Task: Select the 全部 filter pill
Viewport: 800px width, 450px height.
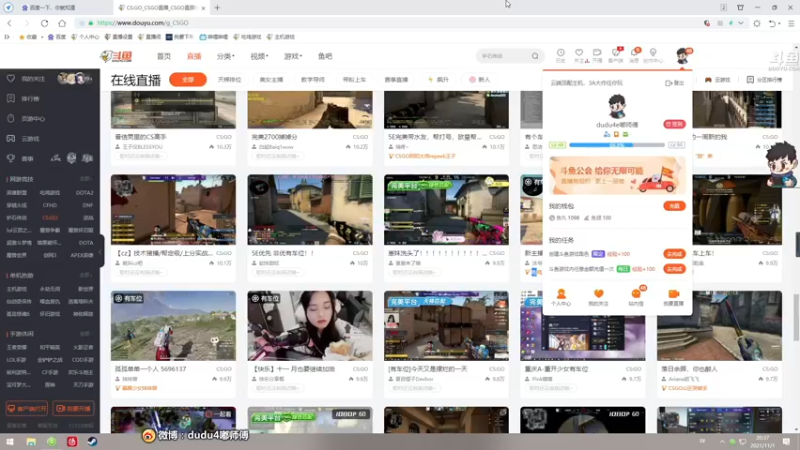Action: [x=188, y=80]
